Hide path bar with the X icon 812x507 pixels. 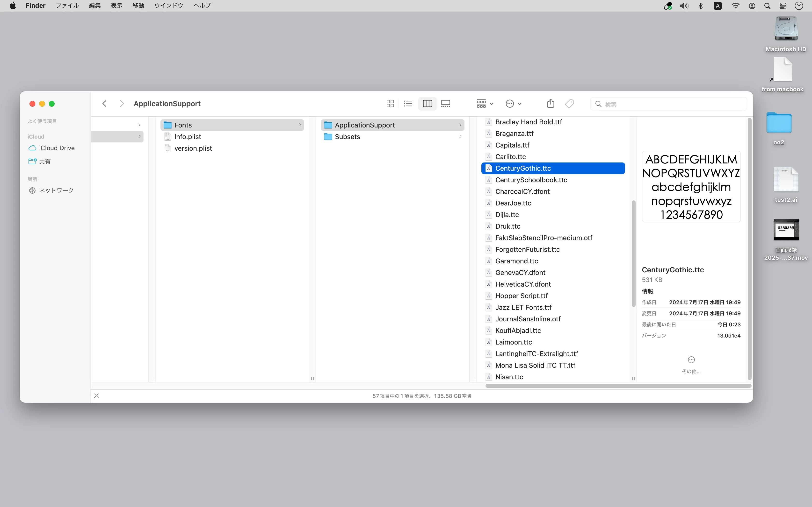point(96,396)
